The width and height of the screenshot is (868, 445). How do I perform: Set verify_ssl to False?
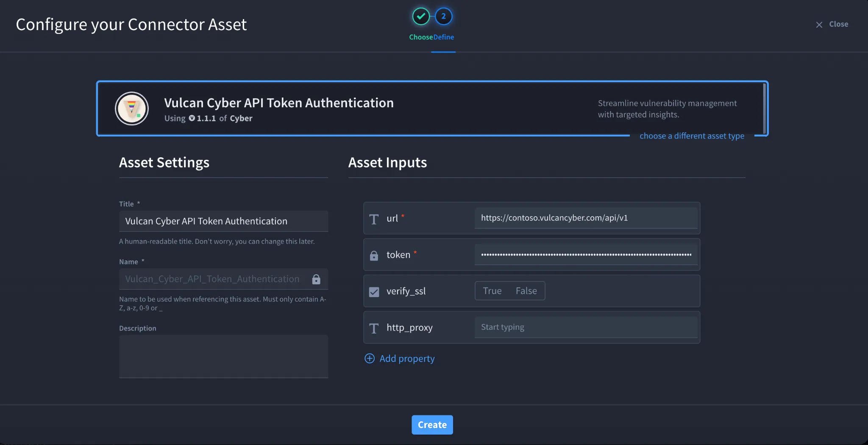pos(526,291)
